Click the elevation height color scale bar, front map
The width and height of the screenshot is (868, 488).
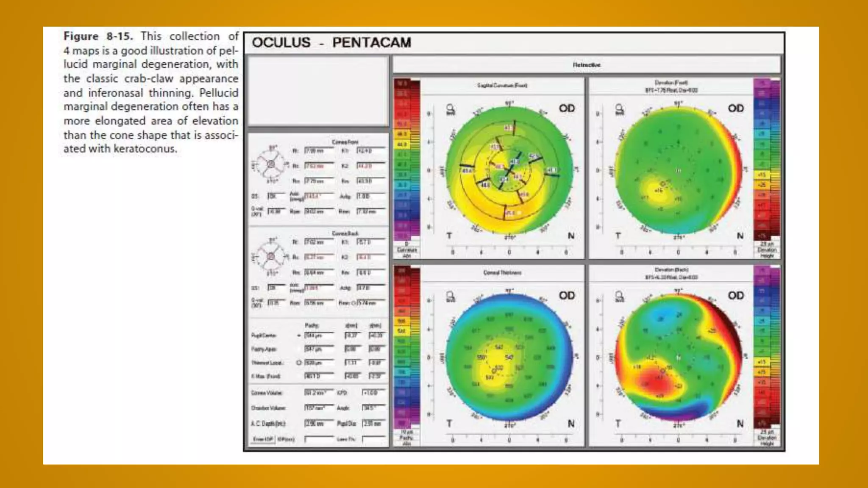point(766,159)
